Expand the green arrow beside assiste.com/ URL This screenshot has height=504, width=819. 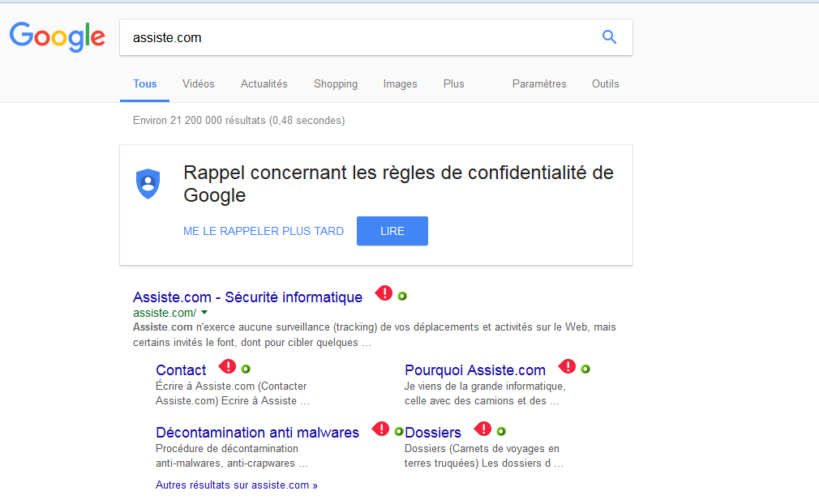pos(204,313)
